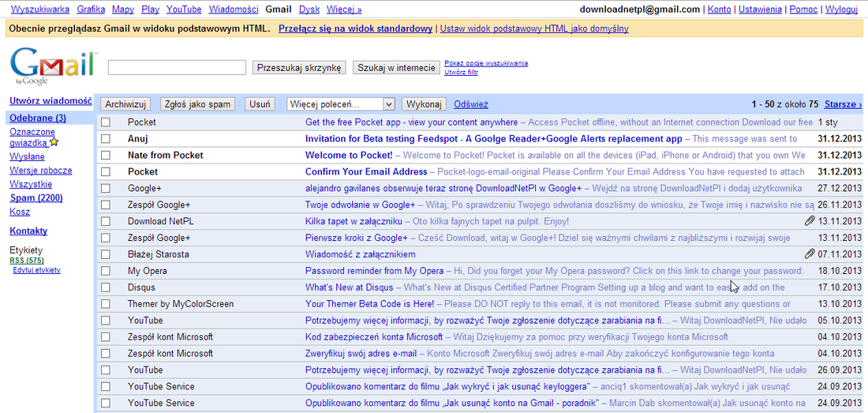The image size is (868, 413).
Task: Focus the Gmail search input field
Action: pos(177,68)
